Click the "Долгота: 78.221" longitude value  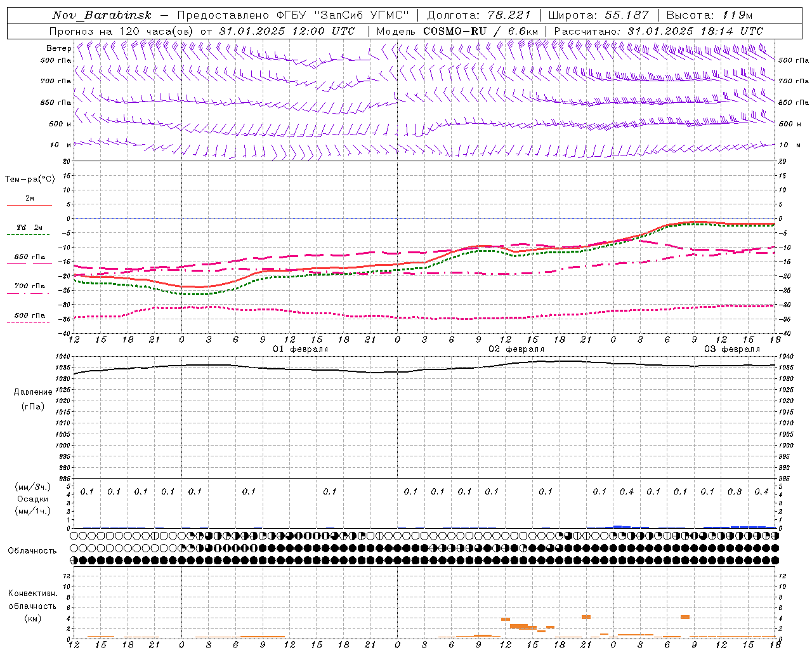478,15
